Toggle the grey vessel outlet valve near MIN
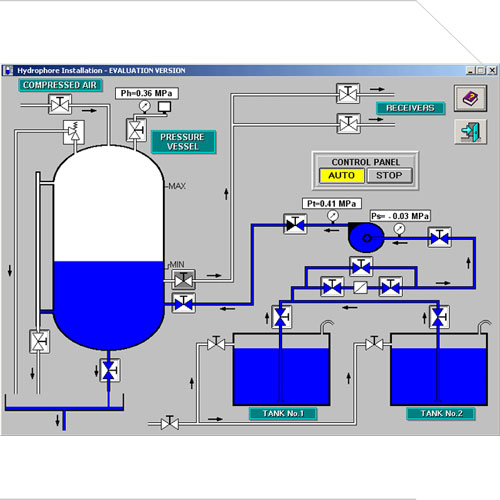 click(x=183, y=279)
